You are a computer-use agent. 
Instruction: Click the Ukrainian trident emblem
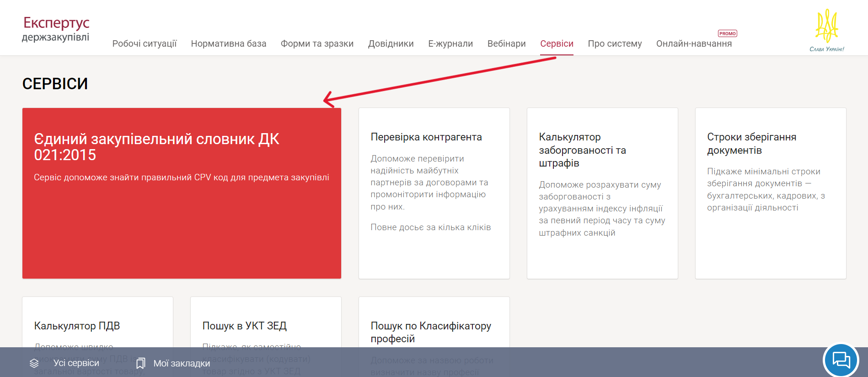826,27
